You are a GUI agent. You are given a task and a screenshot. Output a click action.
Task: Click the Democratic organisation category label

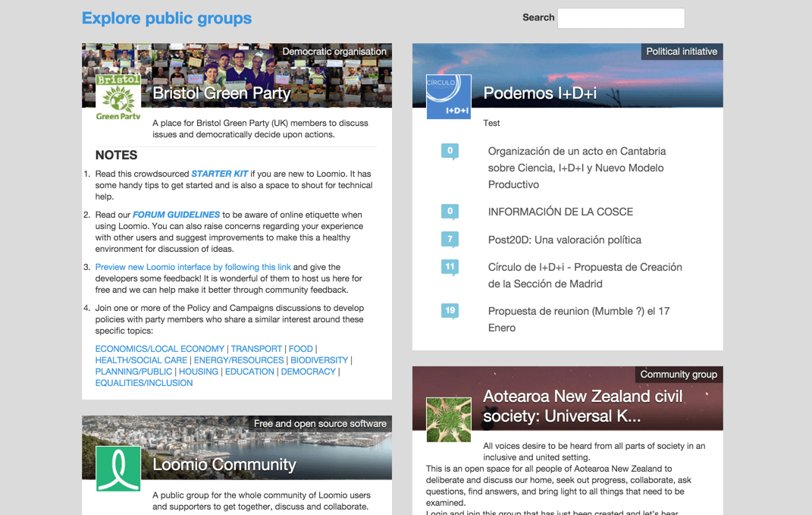coord(334,52)
